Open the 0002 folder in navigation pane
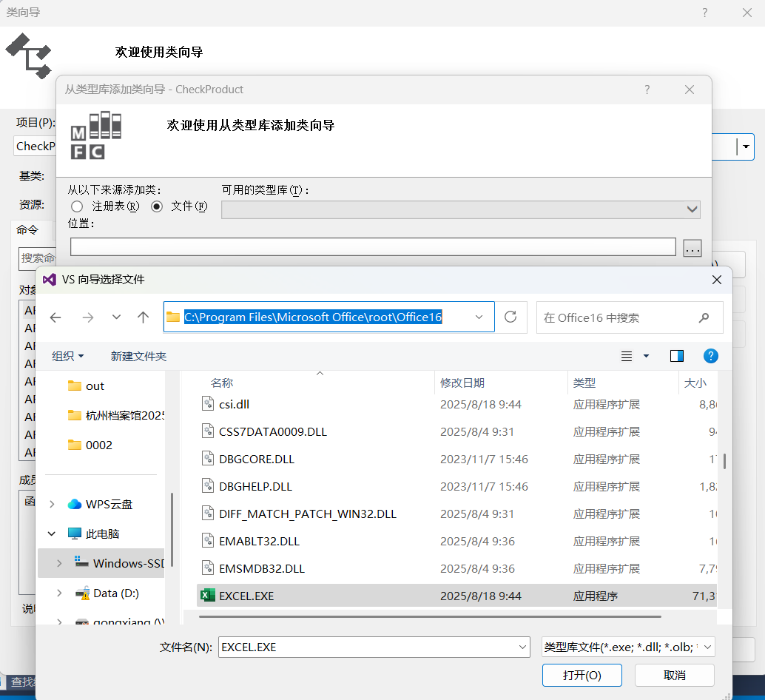The height and width of the screenshot is (700, 765). click(x=98, y=445)
